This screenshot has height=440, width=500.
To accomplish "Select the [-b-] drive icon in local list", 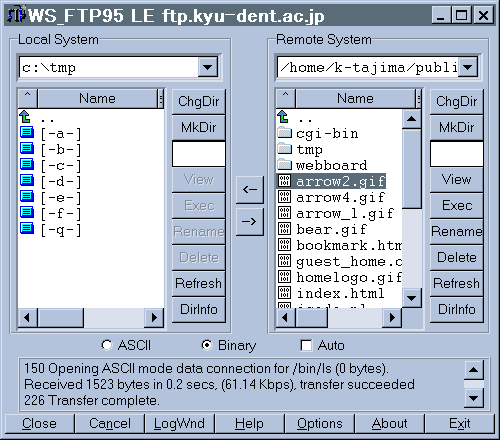I will coord(27,148).
